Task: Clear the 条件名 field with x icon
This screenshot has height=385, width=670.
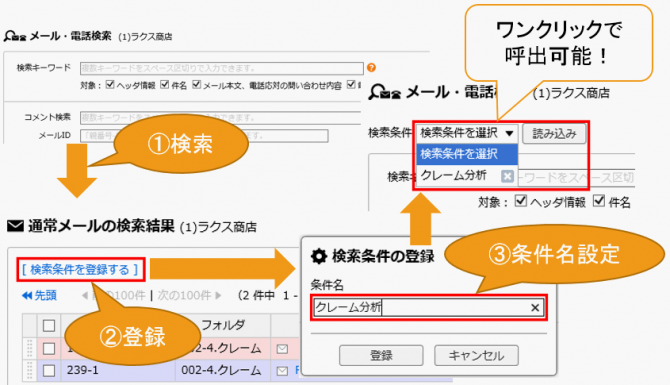Action: [535, 308]
